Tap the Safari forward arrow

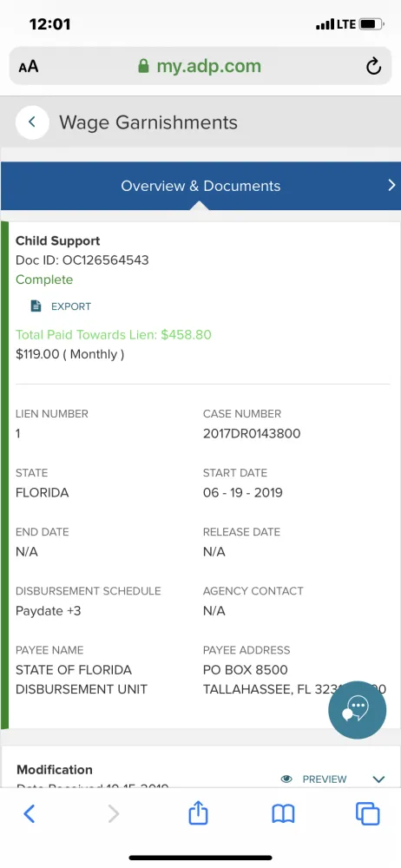point(113,814)
